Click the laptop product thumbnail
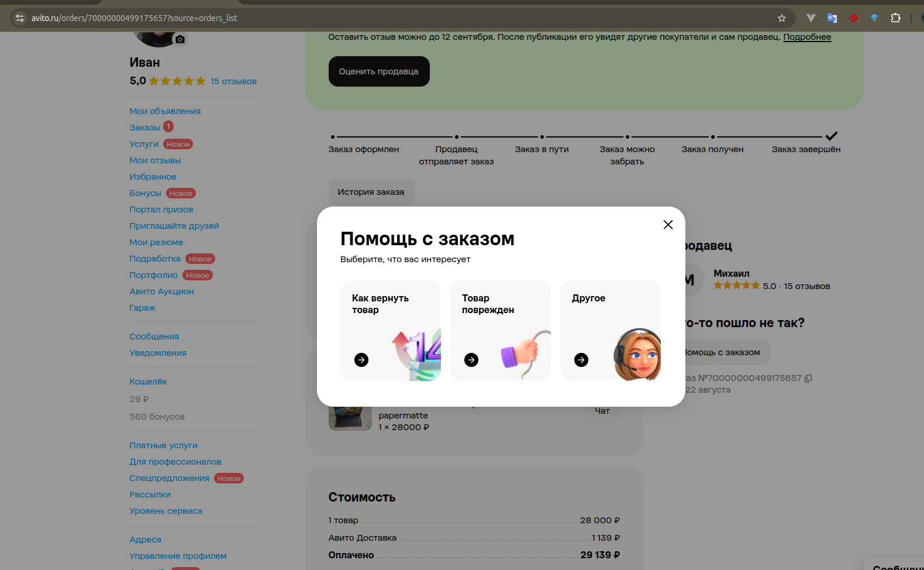Image resolution: width=924 pixels, height=570 pixels. click(350, 418)
